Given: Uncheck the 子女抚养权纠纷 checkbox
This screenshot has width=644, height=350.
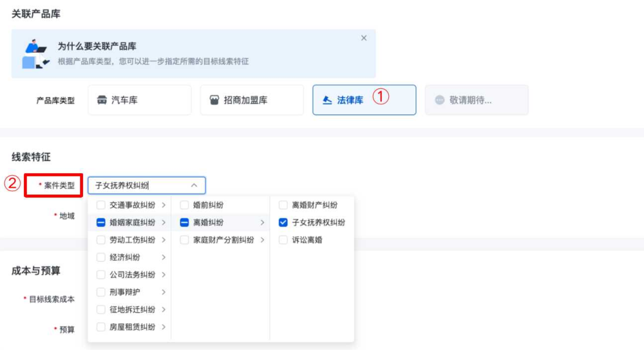Looking at the screenshot, I should [283, 223].
